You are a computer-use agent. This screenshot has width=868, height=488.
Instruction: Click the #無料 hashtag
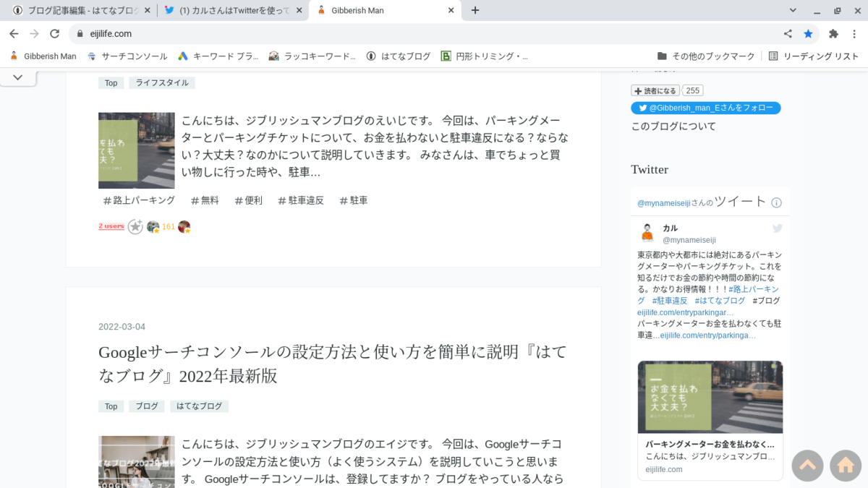pos(205,200)
